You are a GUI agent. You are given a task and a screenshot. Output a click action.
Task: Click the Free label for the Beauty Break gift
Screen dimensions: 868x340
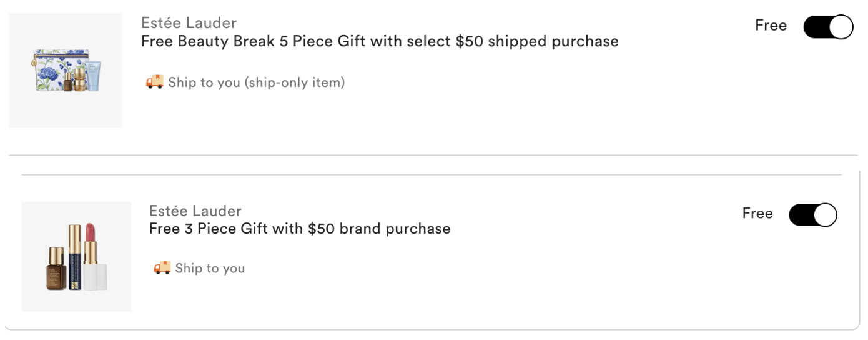click(x=771, y=26)
